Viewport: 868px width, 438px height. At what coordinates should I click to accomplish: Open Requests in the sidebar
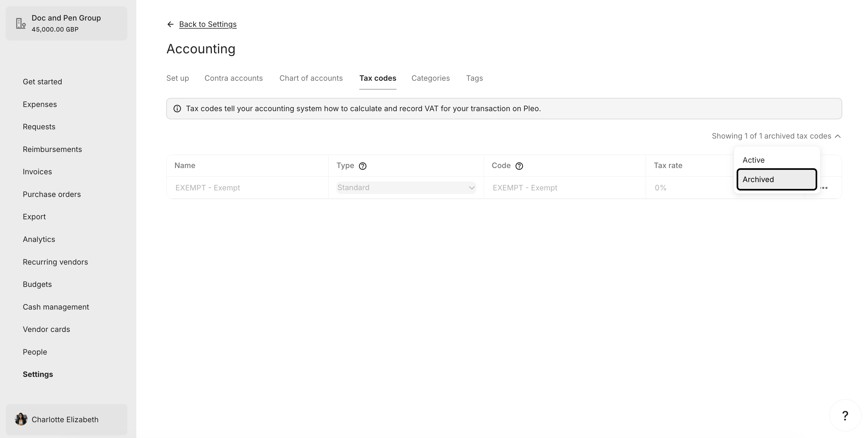(x=39, y=127)
